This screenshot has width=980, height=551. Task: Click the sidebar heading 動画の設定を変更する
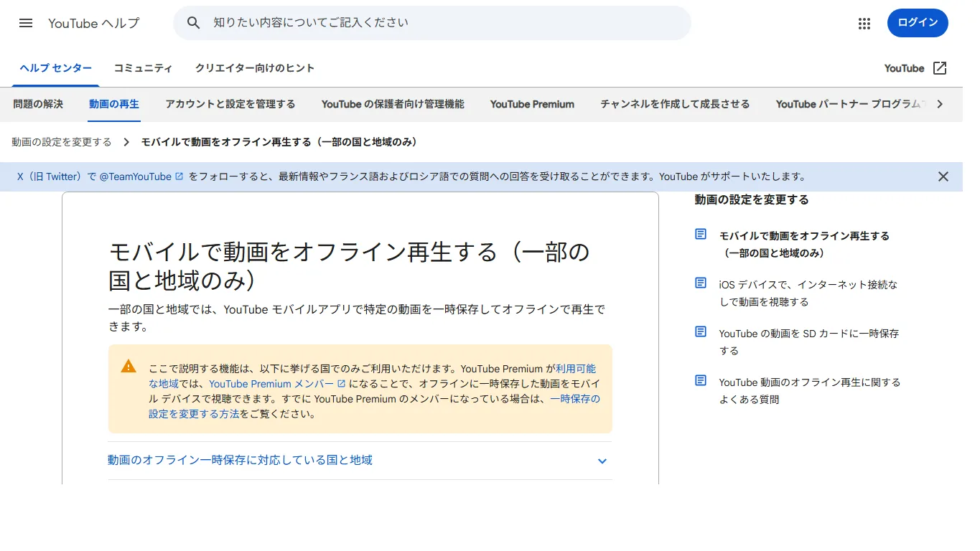752,199
